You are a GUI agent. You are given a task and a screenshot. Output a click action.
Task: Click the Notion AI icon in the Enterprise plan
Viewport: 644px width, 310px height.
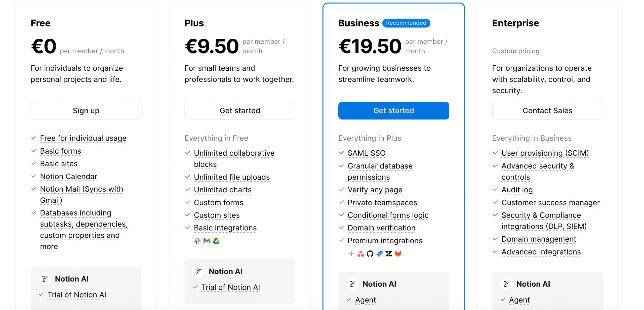click(506, 284)
